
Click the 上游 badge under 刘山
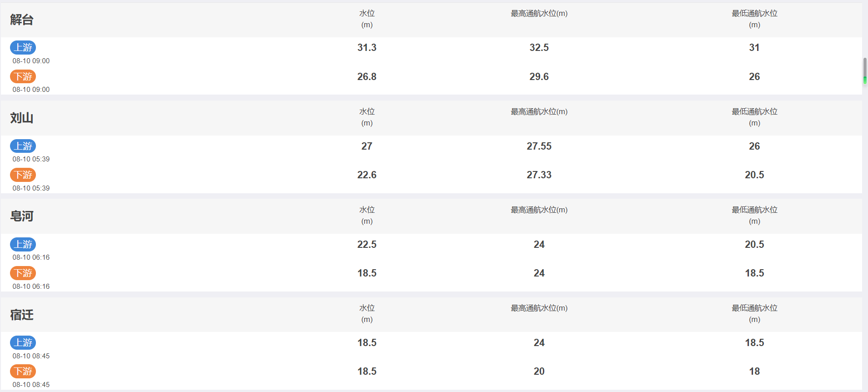(23, 146)
